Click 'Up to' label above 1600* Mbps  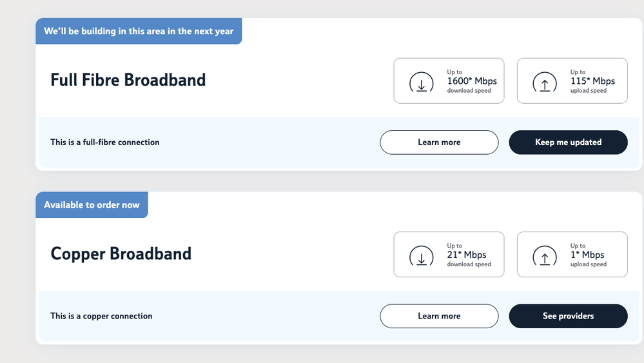[x=454, y=72]
